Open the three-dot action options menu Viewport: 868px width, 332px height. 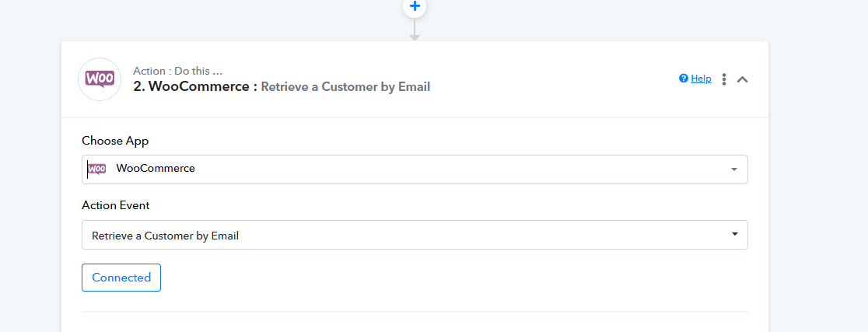(724, 79)
